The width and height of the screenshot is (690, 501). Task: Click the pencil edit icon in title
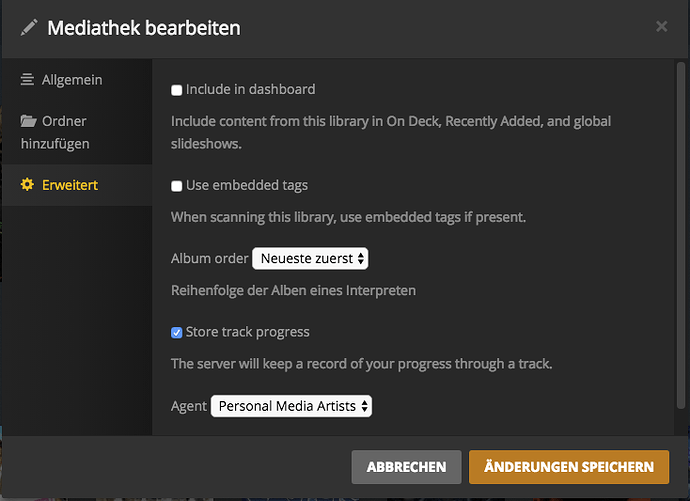tap(29, 28)
